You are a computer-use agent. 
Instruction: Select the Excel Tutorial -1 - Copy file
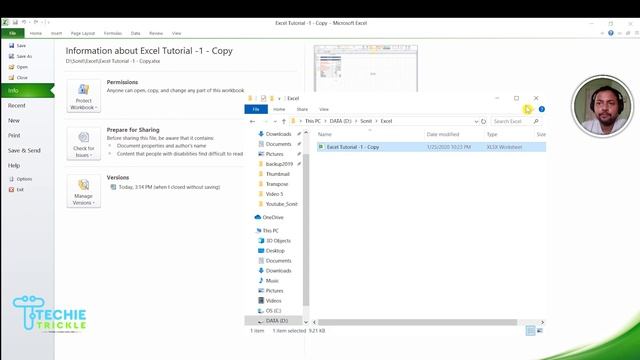431,147
